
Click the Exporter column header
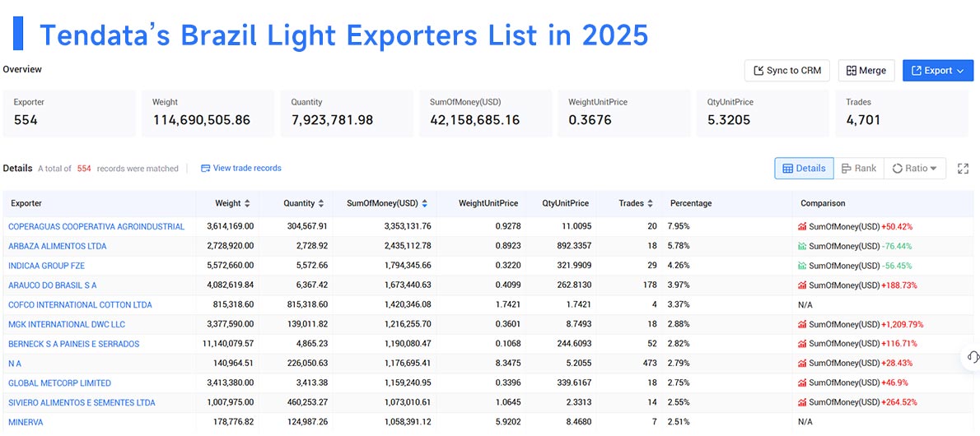(x=26, y=203)
